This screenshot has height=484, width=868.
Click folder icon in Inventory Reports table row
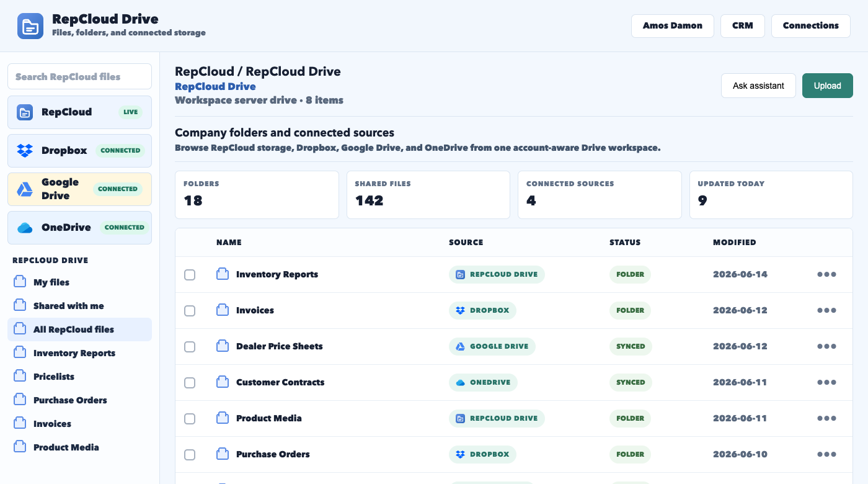(x=223, y=274)
